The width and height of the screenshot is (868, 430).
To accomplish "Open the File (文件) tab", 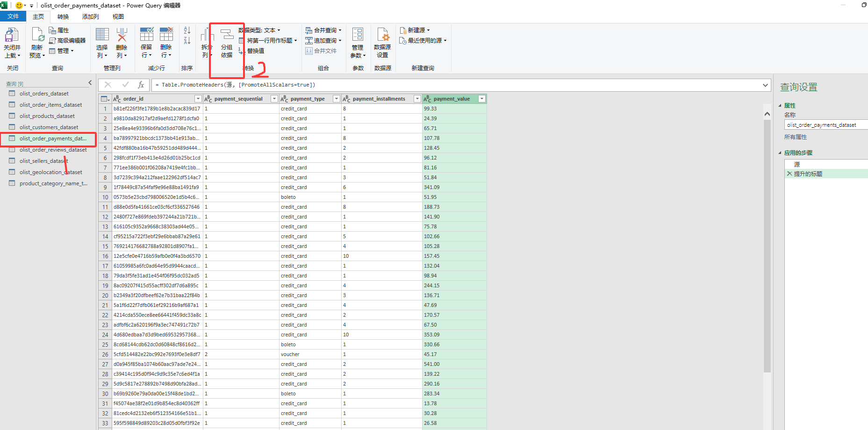I will [x=13, y=16].
